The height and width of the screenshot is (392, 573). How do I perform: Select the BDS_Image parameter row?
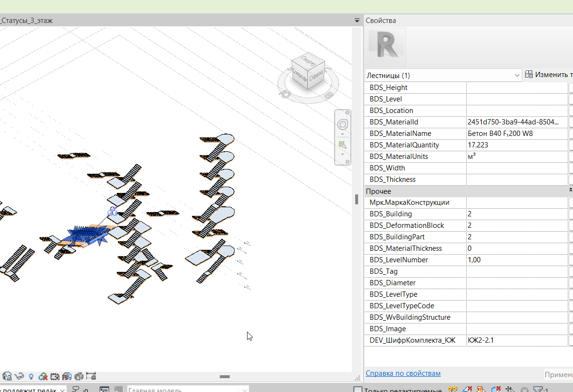pos(466,328)
